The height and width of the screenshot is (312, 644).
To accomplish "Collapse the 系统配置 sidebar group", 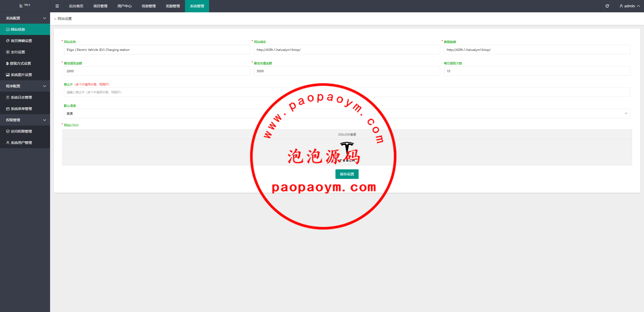I will click(25, 18).
